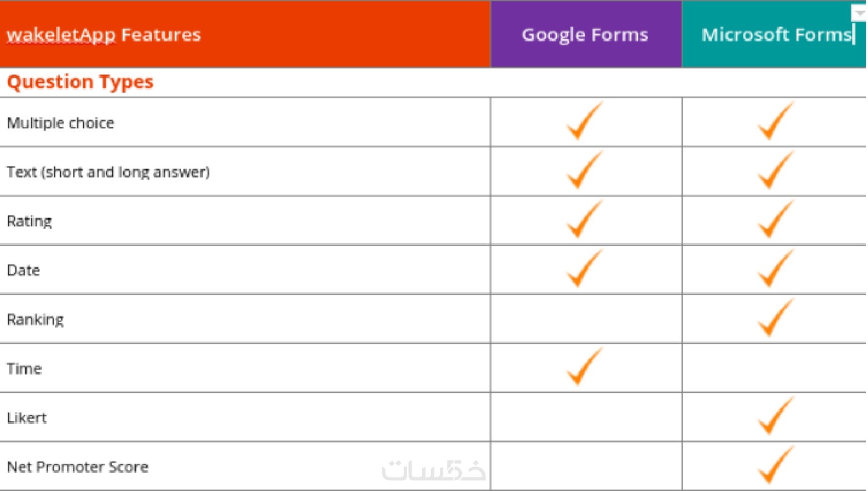Click the Microsoft Forms checkmark for Likert
Viewport: 868px width, 491px height.
click(x=775, y=416)
